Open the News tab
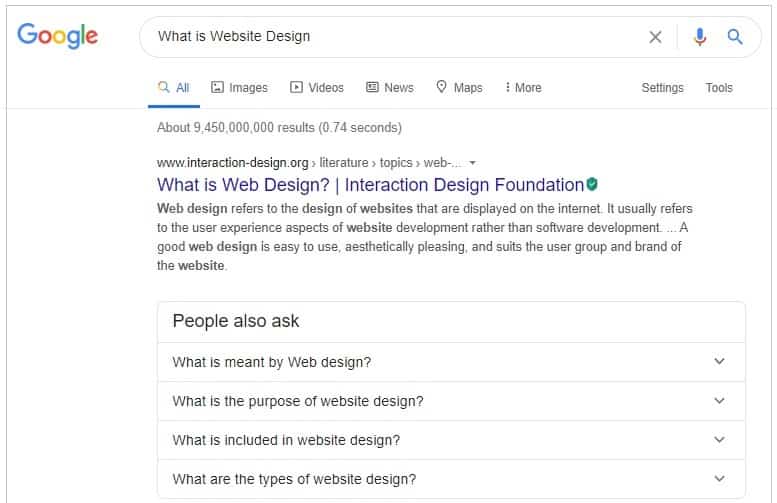Viewport: 777px width, 503px height. point(389,88)
